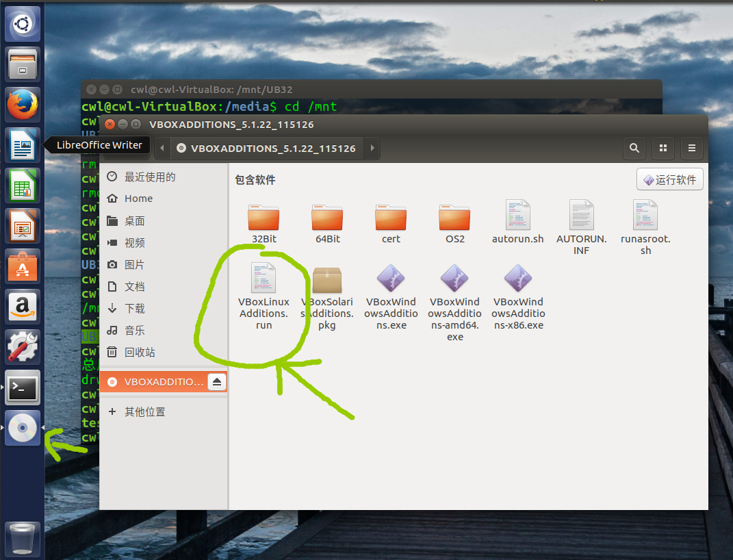Go back with the left arrow button
Viewport: 733px width, 560px height.
pos(162,148)
